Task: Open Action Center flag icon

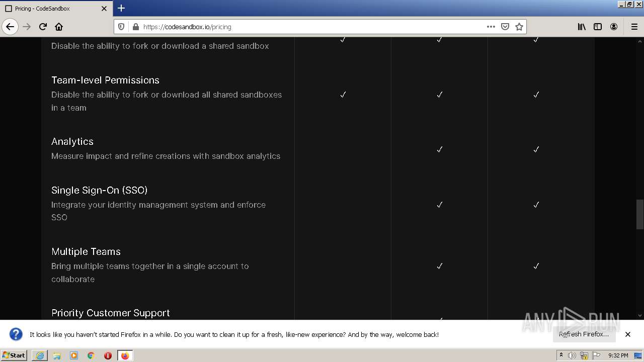Action: pyautogui.click(x=596, y=355)
